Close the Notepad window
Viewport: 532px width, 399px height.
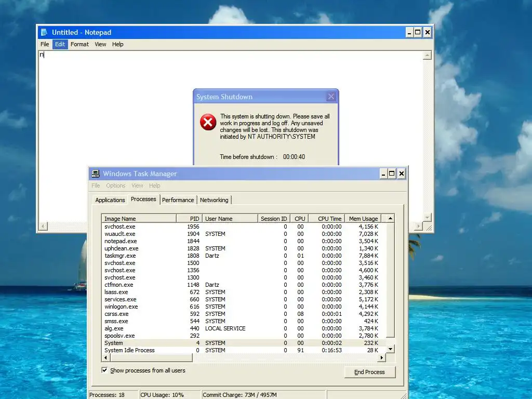428,32
